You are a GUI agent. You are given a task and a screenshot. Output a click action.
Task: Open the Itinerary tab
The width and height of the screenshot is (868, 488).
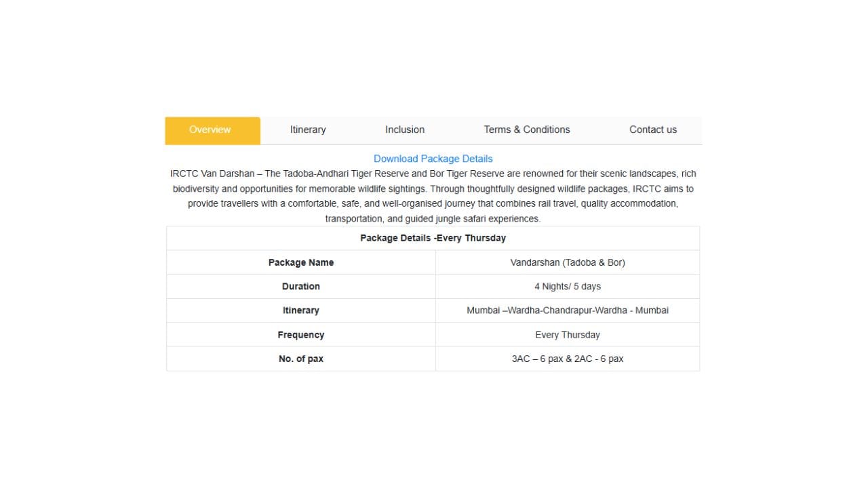(x=308, y=130)
